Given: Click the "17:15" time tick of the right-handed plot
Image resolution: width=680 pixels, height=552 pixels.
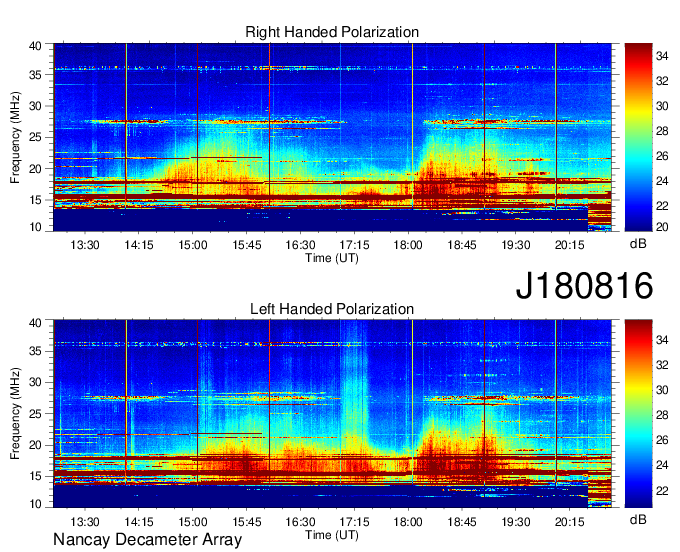Looking at the screenshot, I should 354,245.
